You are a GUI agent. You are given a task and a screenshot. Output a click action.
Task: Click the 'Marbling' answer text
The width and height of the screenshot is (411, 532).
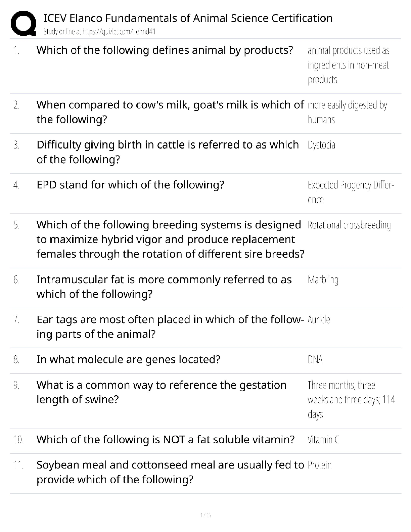(x=323, y=280)
